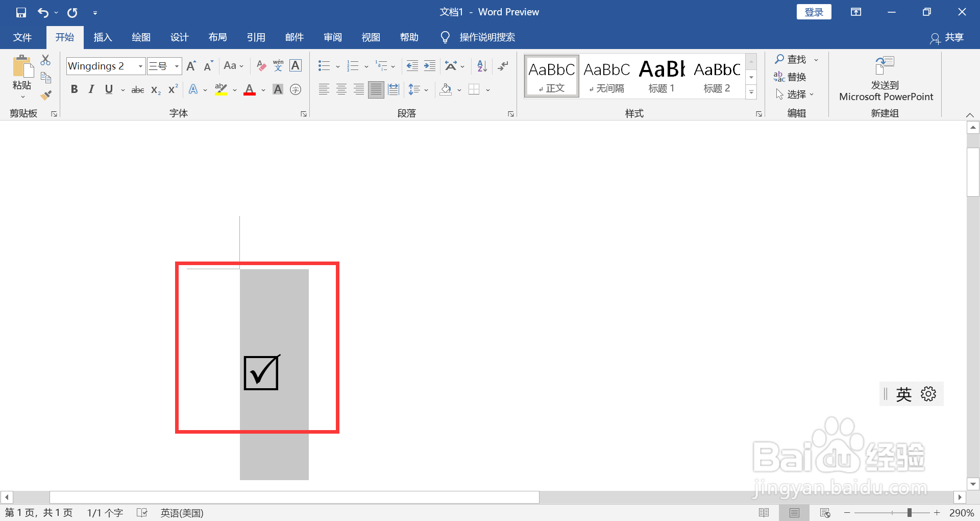Increase font size with the larger A

click(x=191, y=66)
